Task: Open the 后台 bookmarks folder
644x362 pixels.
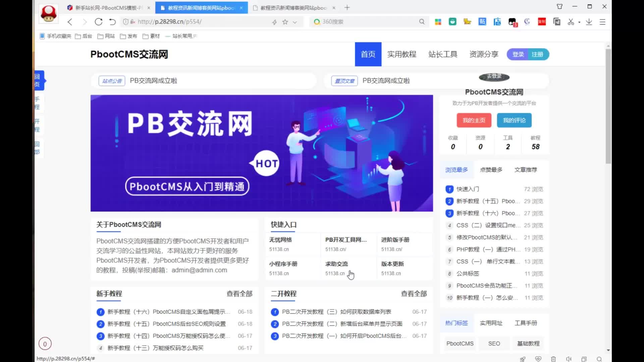Action: [84, 36]
